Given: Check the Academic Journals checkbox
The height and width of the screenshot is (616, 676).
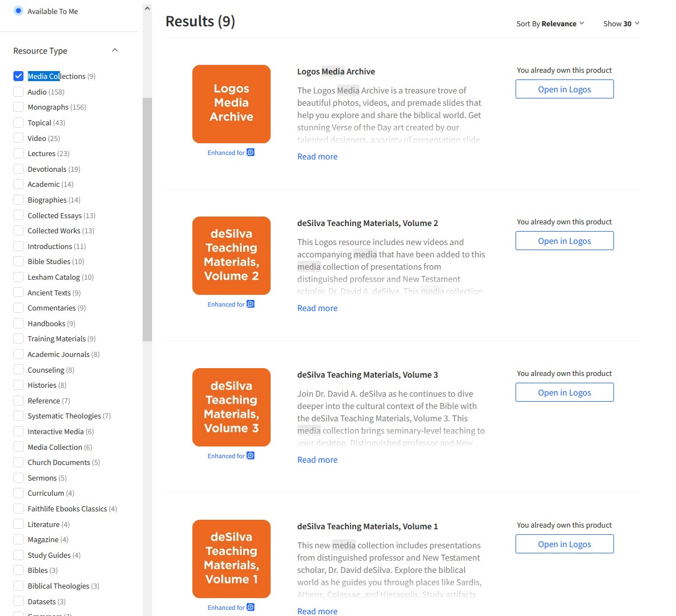Looking at the screenshot, I should [x=18, y=354].
